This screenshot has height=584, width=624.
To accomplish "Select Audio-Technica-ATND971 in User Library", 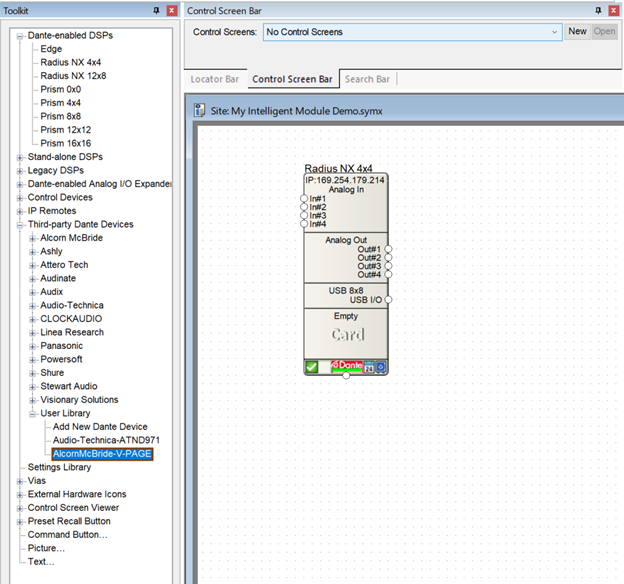I will (x=106, y=440).
